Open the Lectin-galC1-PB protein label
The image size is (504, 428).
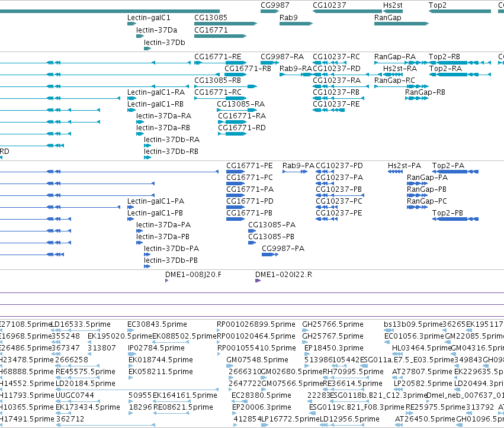pyautogui.click(x=155, y=213)
